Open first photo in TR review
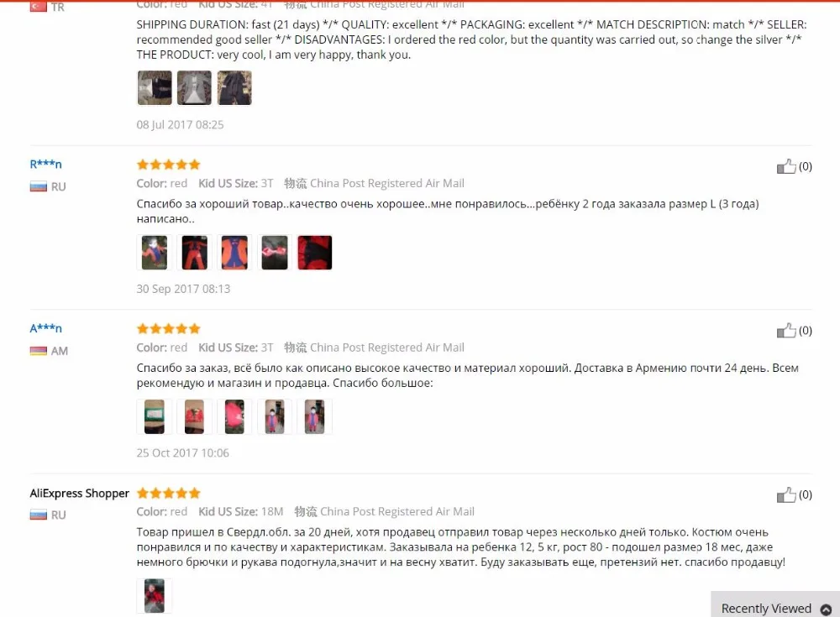This screenshot has height=617, width=840. pyautogui.click(x=155, y=87)
